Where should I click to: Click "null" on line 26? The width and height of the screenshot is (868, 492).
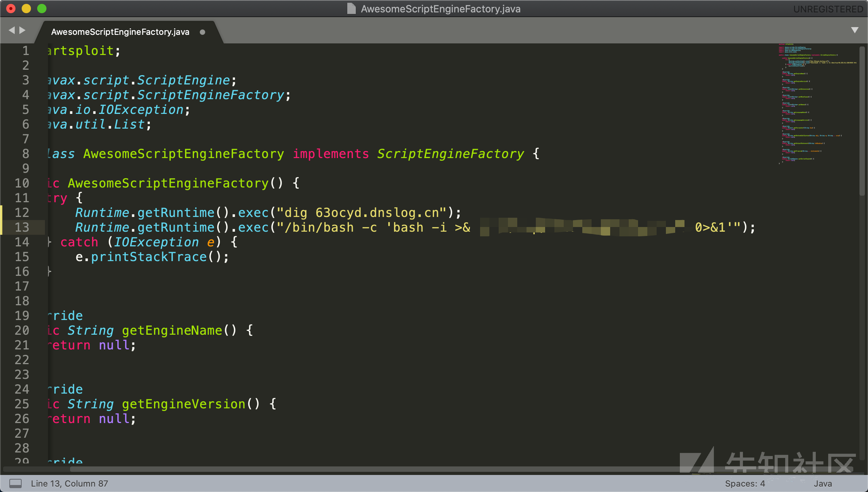coord(114,419)
